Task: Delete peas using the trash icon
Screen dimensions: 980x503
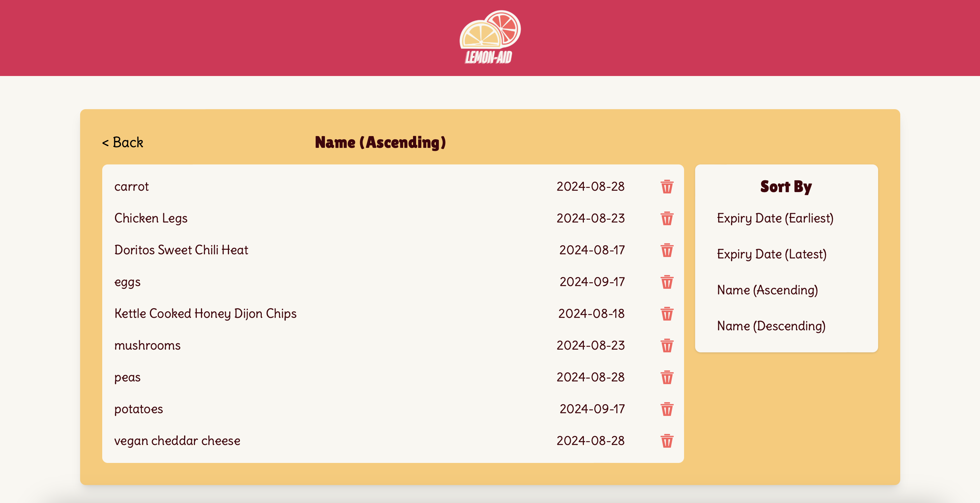Action: tap(666, 378)
